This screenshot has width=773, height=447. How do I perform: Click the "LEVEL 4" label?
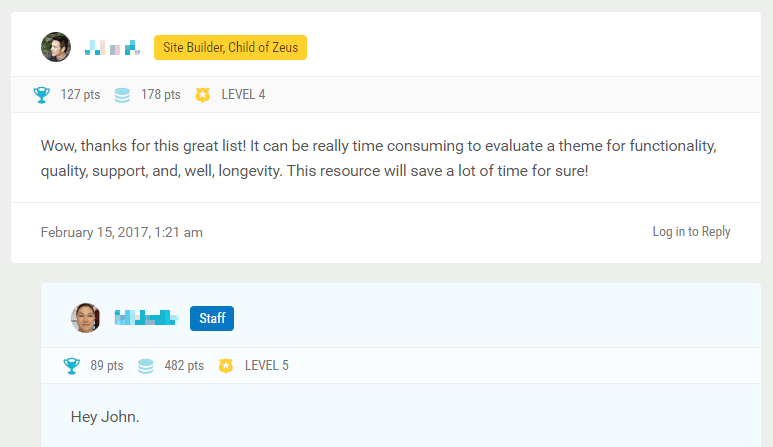[x=243, y=95]
